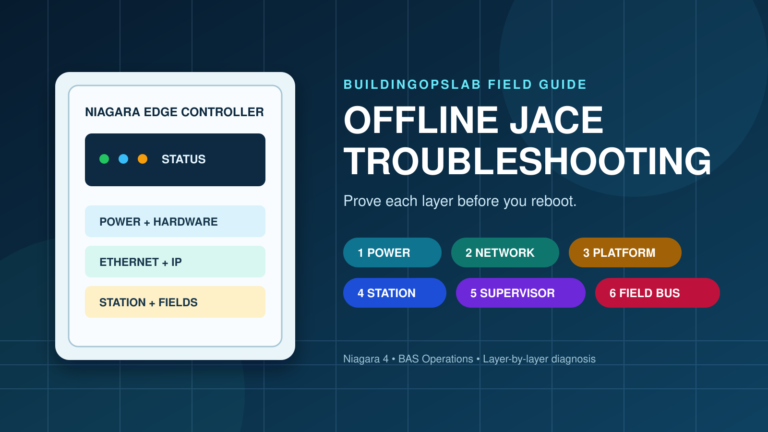Select the dark STATUS panel
The image size is (768, 432).
(175, 160)
